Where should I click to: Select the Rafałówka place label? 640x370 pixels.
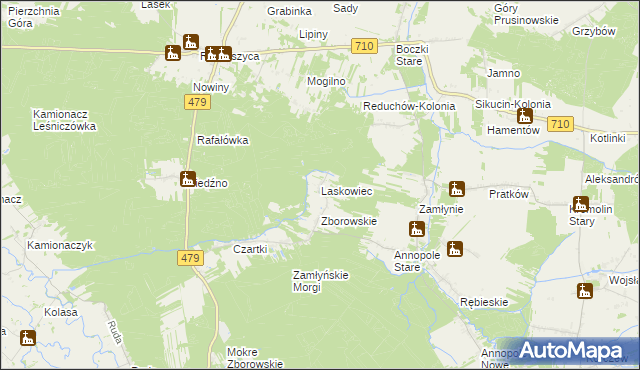[222, 140]
